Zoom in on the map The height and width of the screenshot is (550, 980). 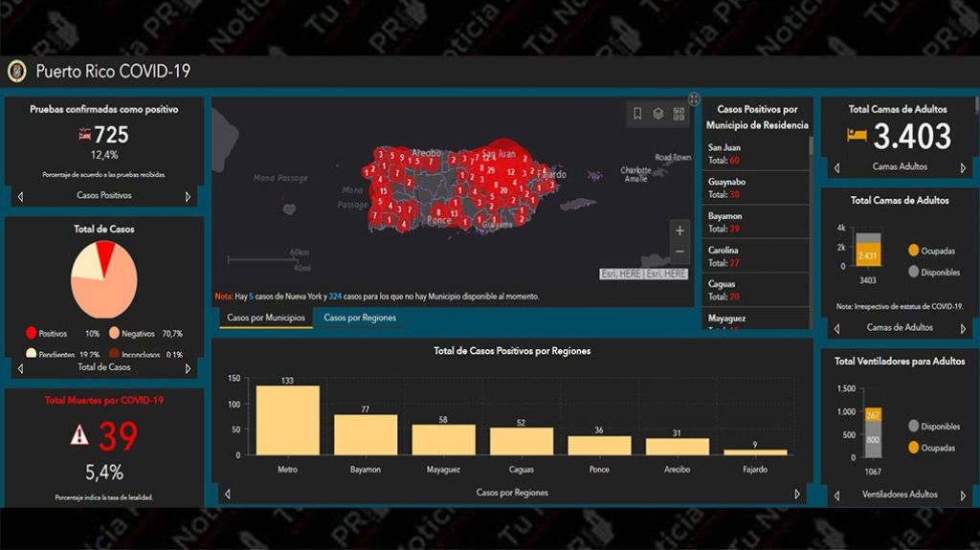679,231
